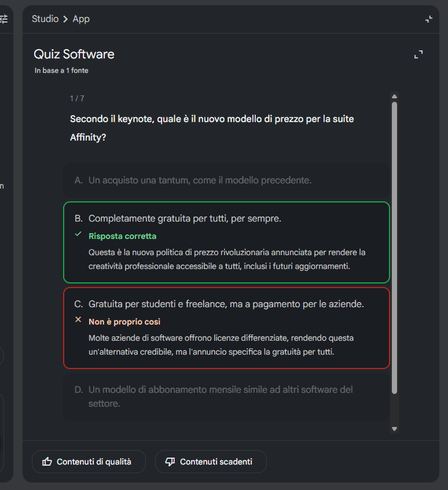This screenshot has width=448, height=490.
Task: Open the In base a 1 fonte link
Action: (x=61, y=71)
